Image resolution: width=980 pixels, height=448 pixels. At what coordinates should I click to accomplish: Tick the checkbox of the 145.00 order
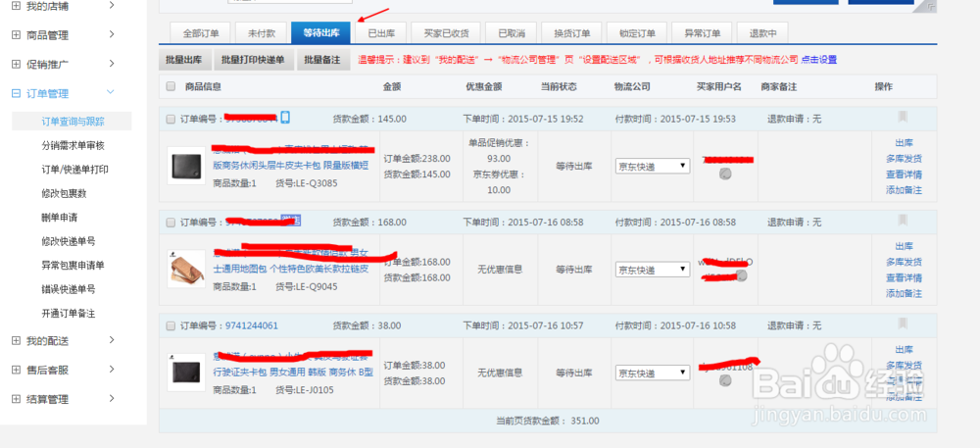click(171, 119)
